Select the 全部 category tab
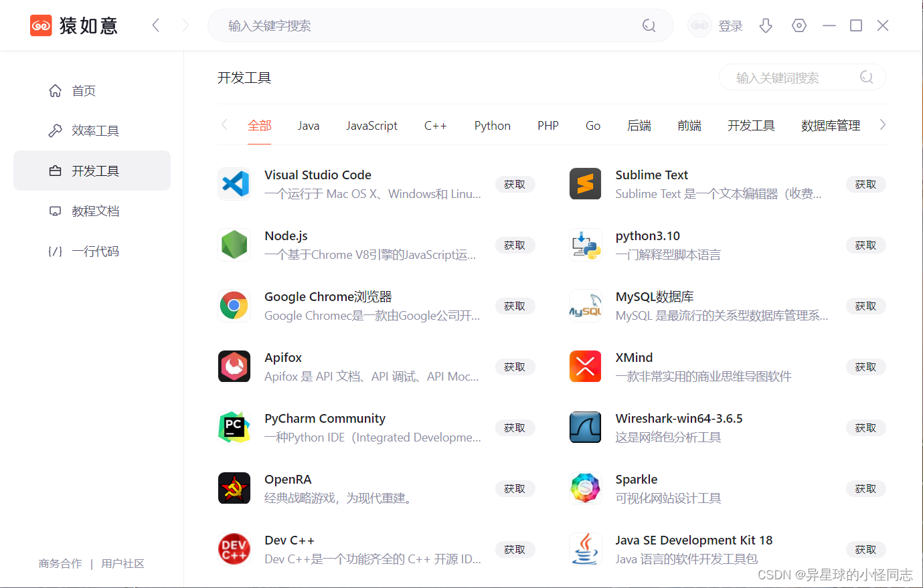 click(260, 126)
